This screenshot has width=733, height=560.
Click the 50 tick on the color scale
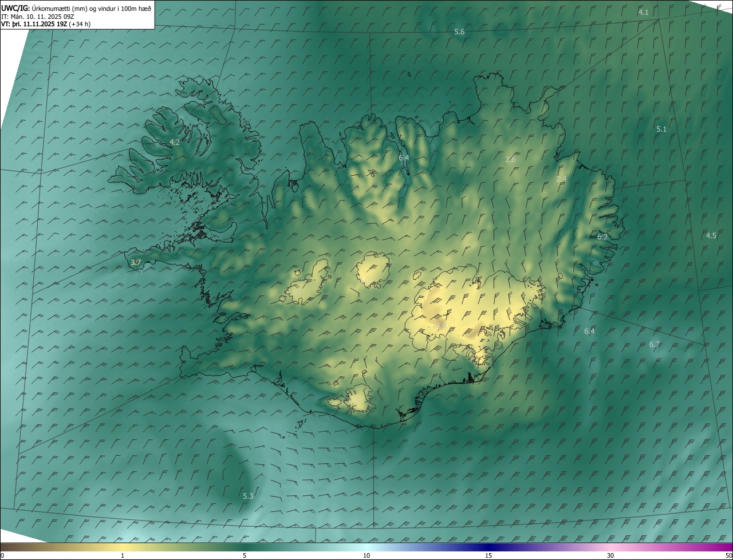(728, 555)
